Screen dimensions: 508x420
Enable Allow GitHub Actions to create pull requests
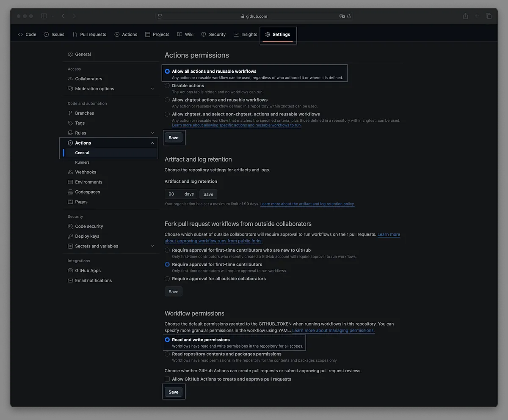(167, 379)
